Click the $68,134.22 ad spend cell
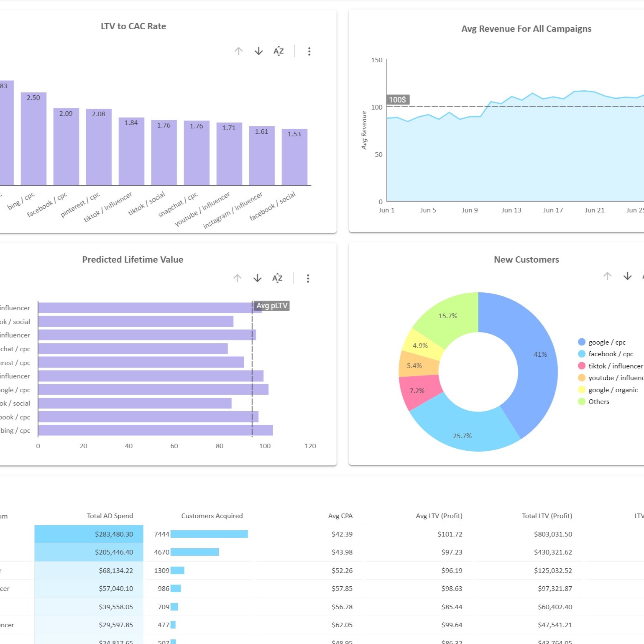 click(89, 570)
